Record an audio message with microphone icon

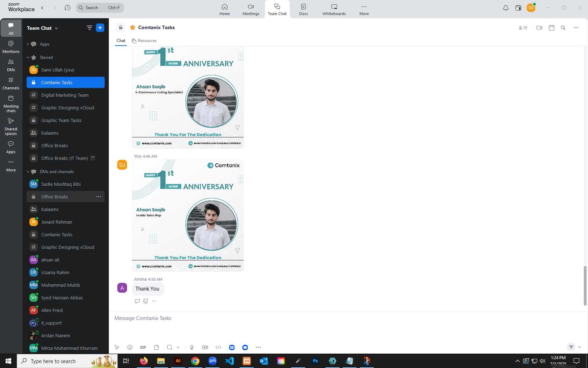point(192,347)
